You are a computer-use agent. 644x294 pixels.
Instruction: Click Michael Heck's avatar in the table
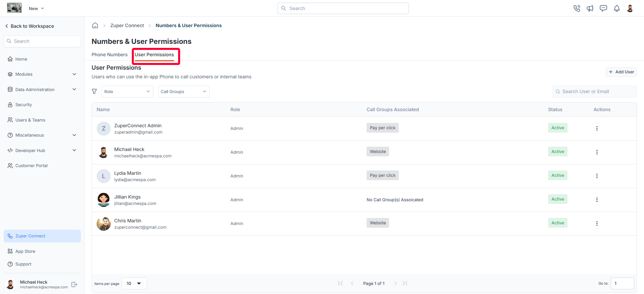pyautogui.click(x=104, y=152)
